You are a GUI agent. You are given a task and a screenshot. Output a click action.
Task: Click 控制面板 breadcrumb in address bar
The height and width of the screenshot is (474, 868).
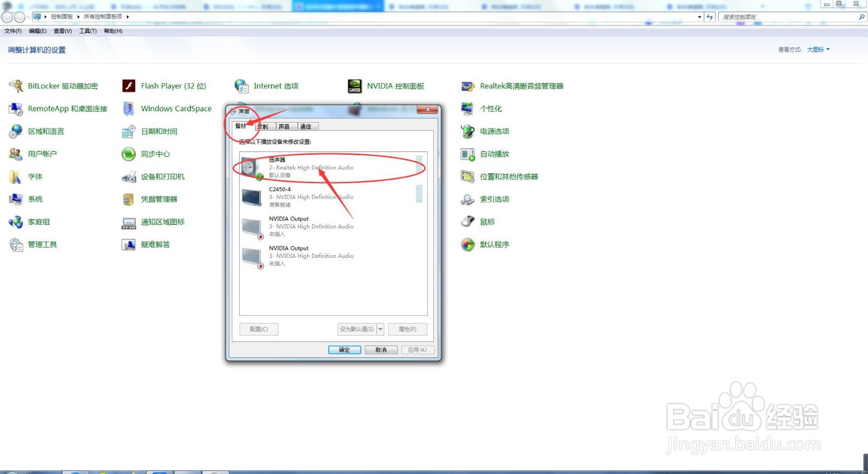[62, 17]
